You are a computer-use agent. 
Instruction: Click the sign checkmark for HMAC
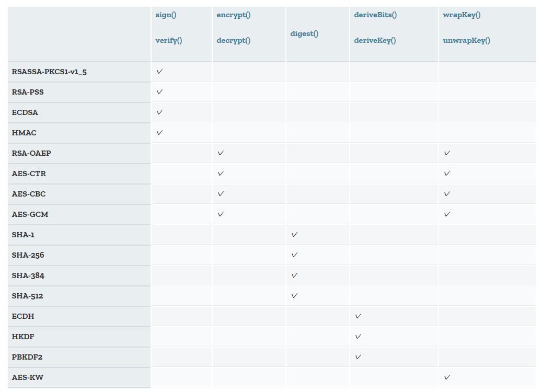coord(159,133)
